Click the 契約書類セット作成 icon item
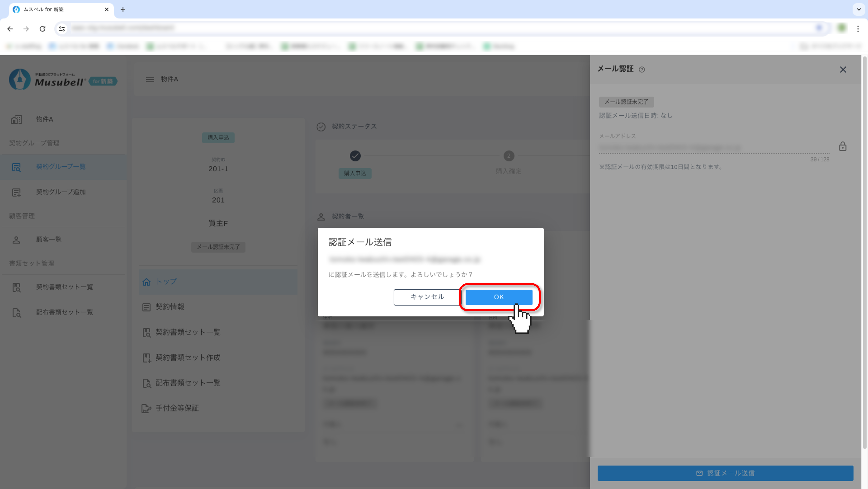This screenshot has height=489, width=868. pyautogui.click(x=146, y=358)
